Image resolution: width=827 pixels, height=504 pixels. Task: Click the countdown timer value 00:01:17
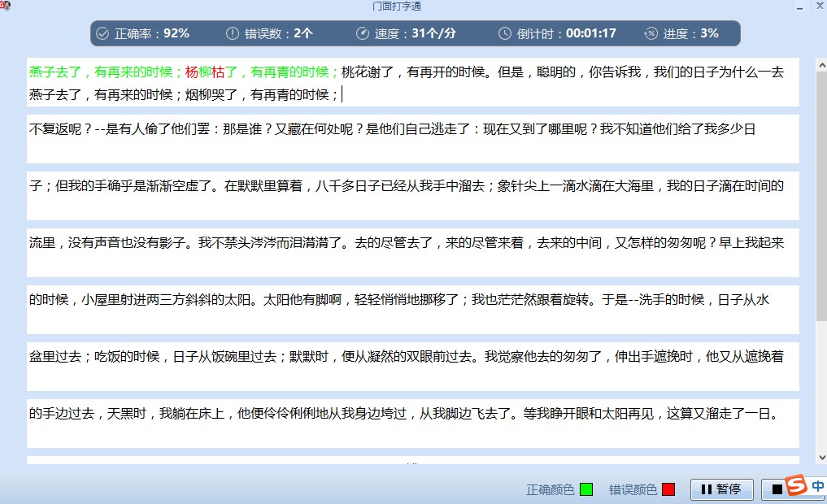[591, 33]
